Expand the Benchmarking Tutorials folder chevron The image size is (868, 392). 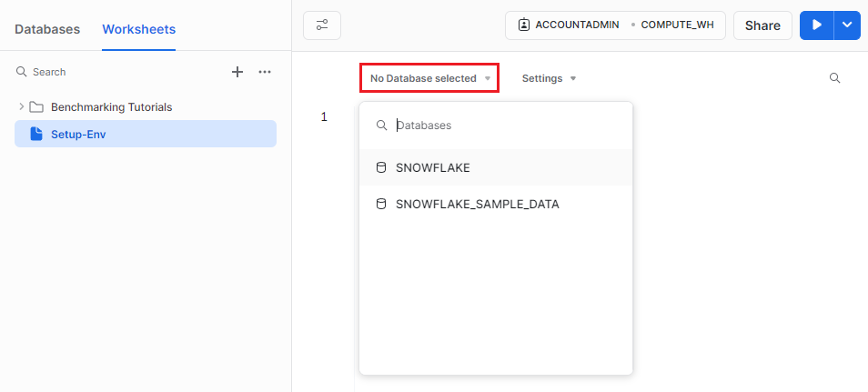[22, 106]
